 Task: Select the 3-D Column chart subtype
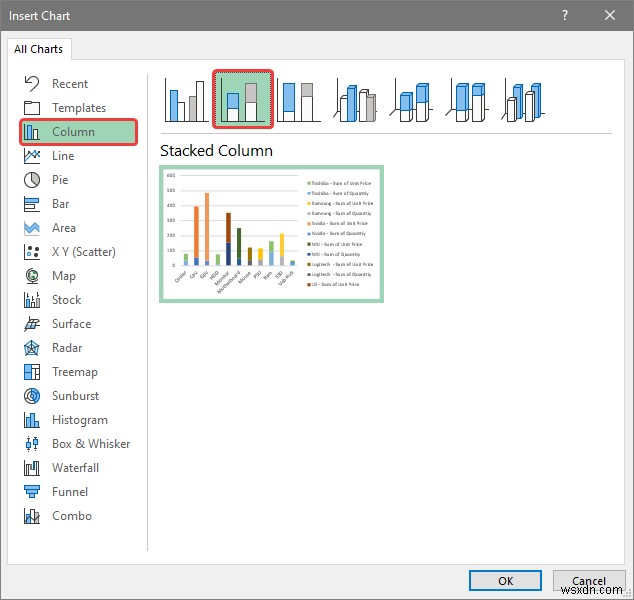click(x=523, y=100)
